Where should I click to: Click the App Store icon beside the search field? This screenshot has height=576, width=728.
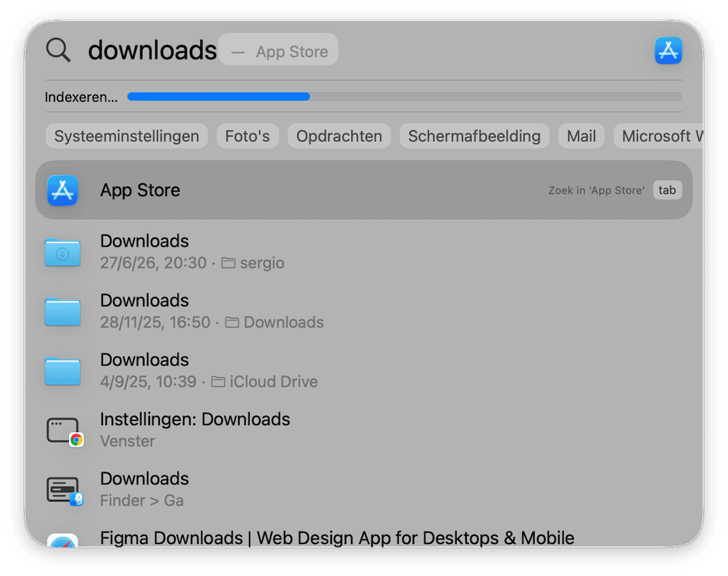point(668,51)
